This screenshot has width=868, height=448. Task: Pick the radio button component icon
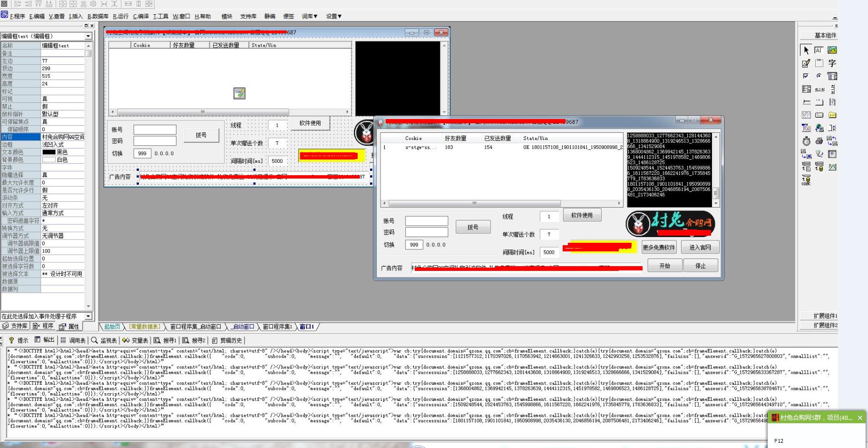click(x=819, y=76)
